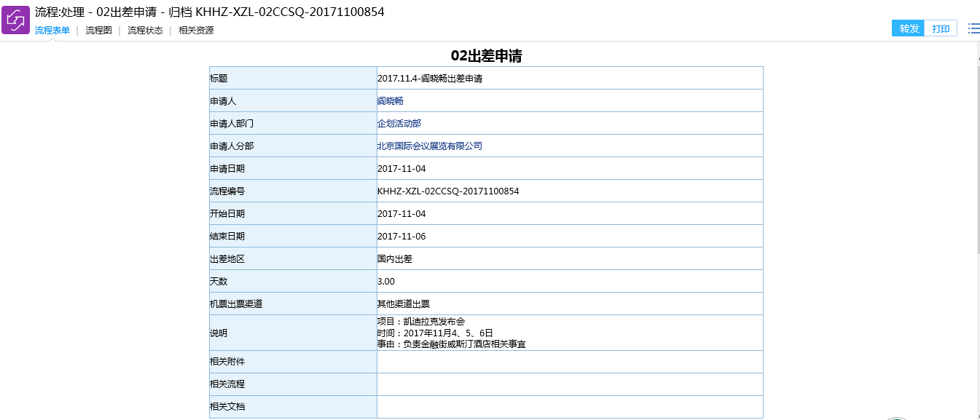
Task: Select the 流程状态 tab
Action: pyautogui.click(x=145, y=31)
